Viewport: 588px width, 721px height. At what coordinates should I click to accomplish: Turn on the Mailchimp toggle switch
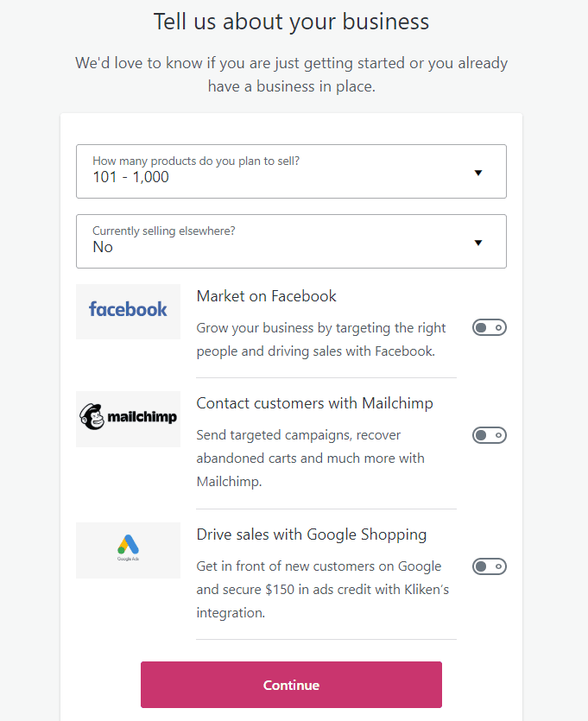coord(490,435)
